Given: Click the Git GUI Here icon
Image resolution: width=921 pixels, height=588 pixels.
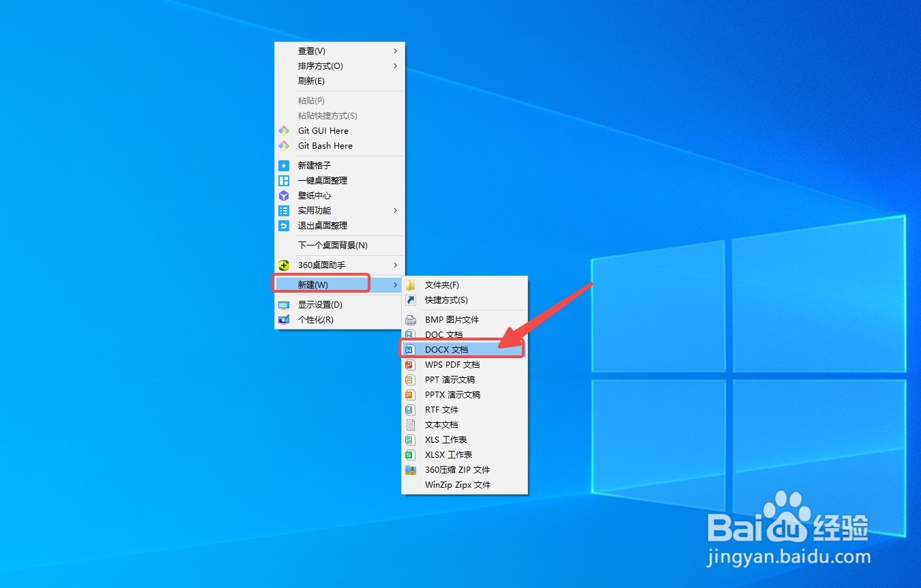Looking at the screenshot, I should click(284, 130).
